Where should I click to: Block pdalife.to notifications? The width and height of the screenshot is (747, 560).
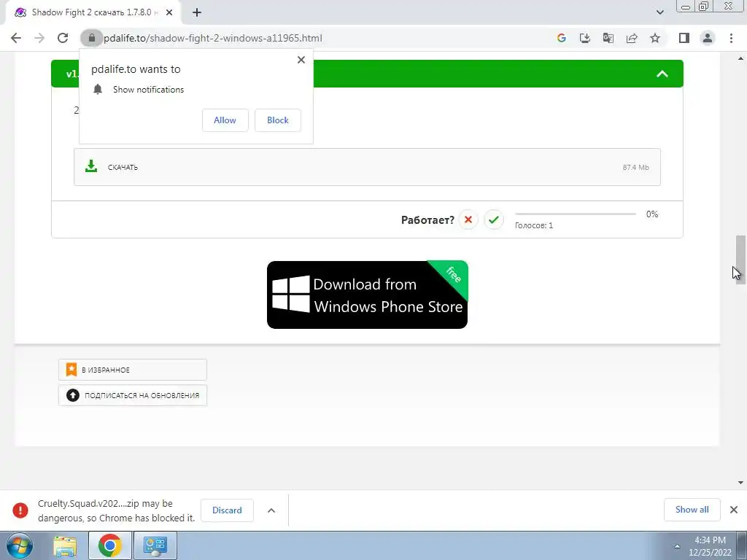click(278, 120)
